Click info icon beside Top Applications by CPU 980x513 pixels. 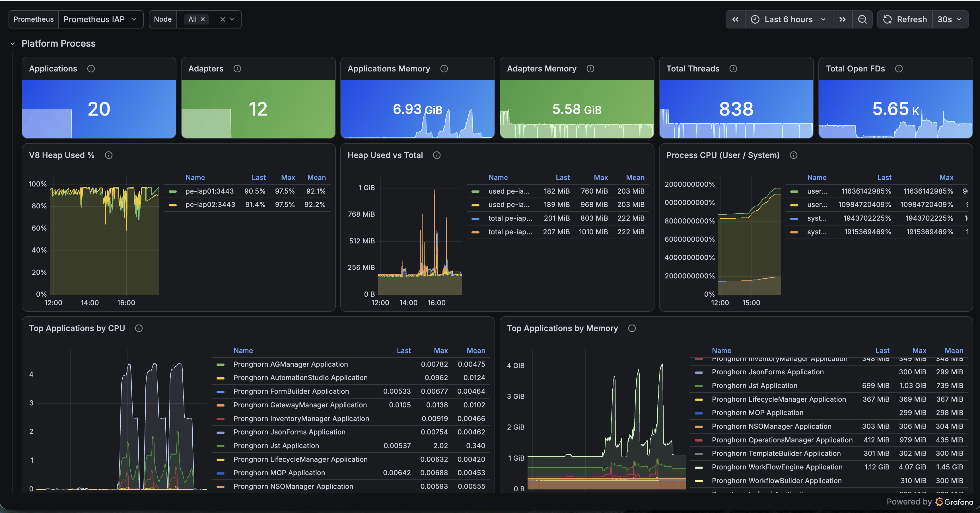[x=139, y=328]
